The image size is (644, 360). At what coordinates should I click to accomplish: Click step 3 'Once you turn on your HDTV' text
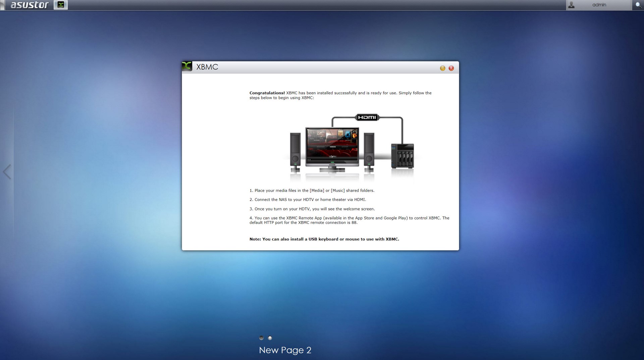[x=312, y=209]
